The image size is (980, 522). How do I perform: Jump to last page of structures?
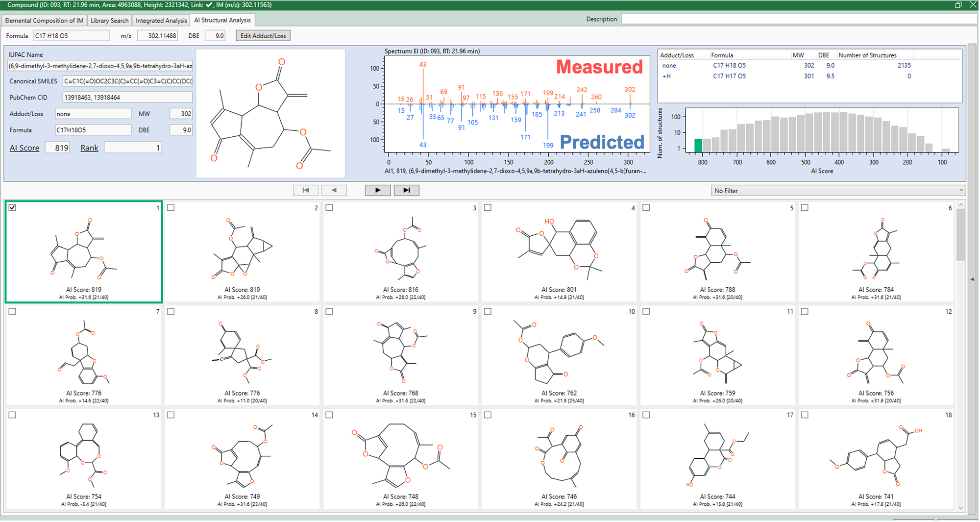tap(406, 190)
